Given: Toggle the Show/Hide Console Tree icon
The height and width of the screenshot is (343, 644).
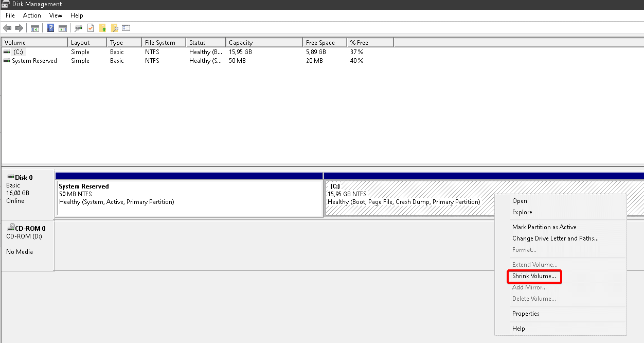Looking at the screenshot, I should 35,28.
